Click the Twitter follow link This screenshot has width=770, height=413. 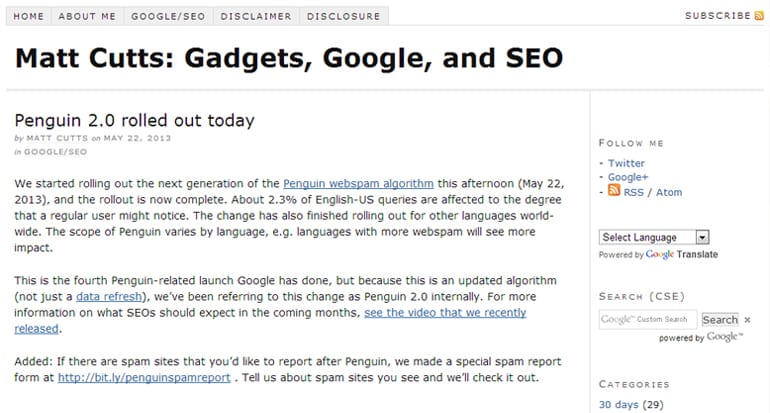tap(626, 163)
